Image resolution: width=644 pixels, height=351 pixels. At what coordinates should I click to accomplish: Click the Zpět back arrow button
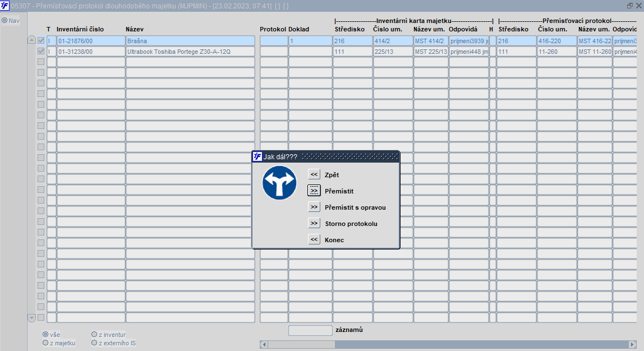click(x=314, y=174)
